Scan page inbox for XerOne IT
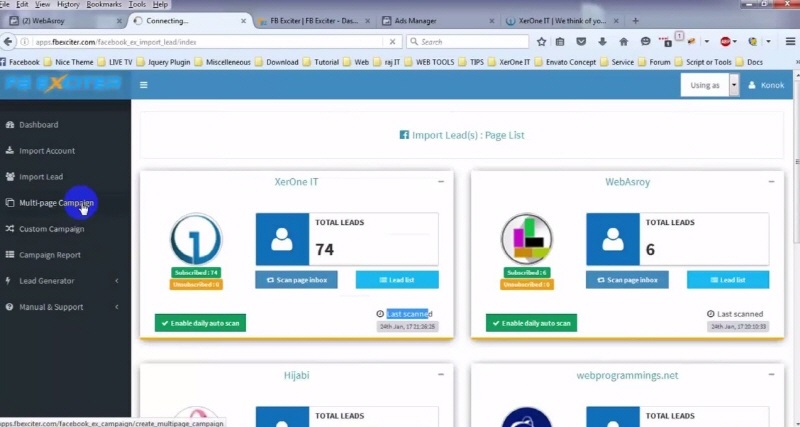Viewport: 800px width, 427px height. click(296, 280)
